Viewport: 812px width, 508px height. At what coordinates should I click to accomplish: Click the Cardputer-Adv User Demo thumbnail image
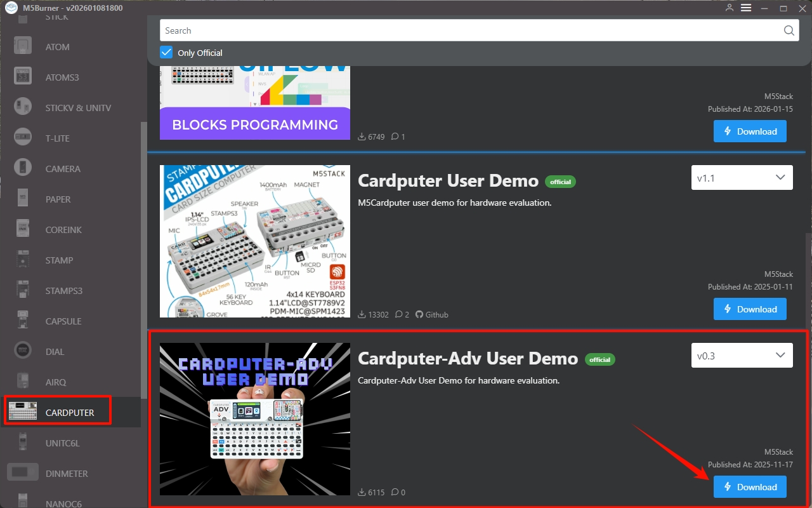(255, 419)
